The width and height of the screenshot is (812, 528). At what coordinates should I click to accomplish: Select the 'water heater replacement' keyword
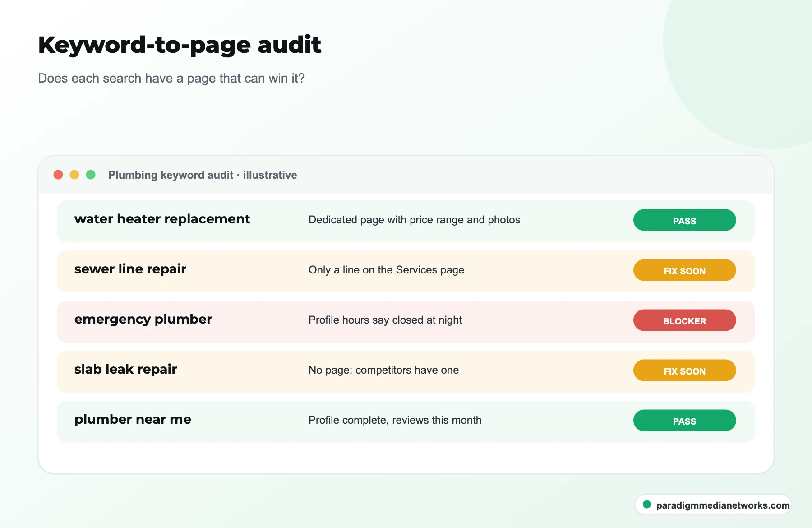tap(162, 219)
